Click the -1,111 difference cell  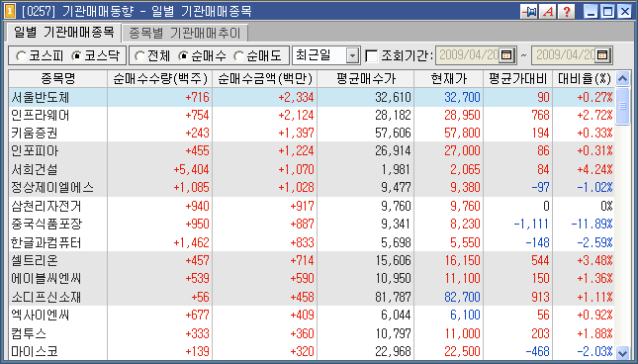point(518,224)
